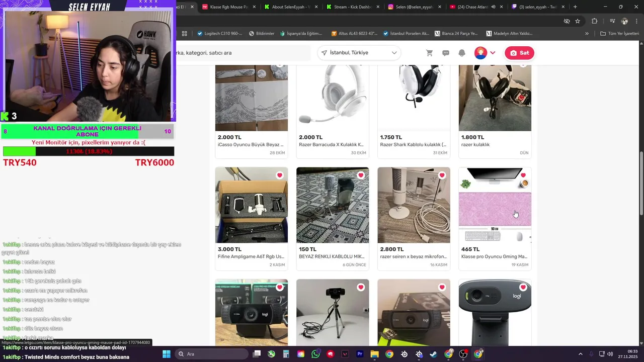The image size is (644, 362).
Task: Open Steam from the taskbar
Action: [x=433, y=354]
